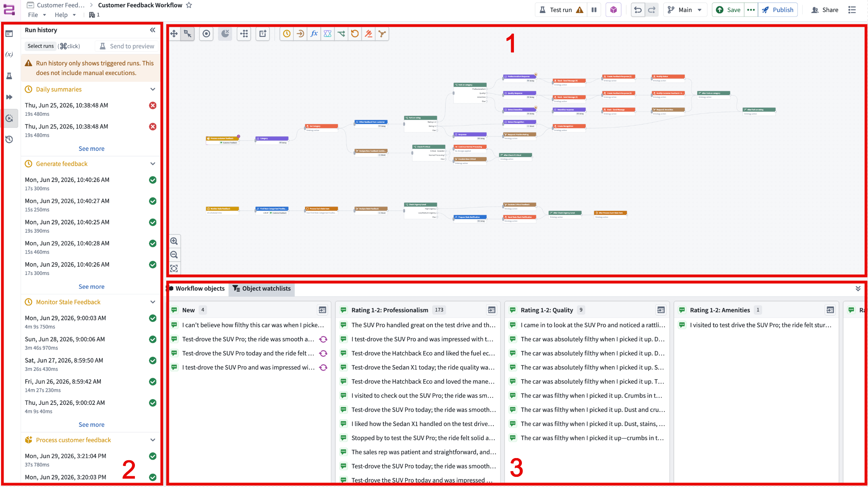Click the auto-layout graph icon
868x487 pixels.
click(244, 34)
